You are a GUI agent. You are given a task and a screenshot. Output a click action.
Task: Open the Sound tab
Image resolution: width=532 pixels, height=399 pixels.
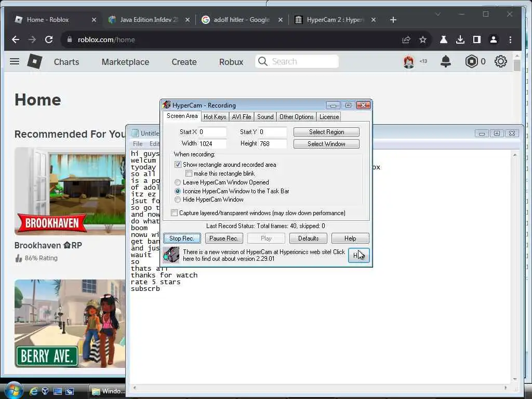[x=265, y=117]
